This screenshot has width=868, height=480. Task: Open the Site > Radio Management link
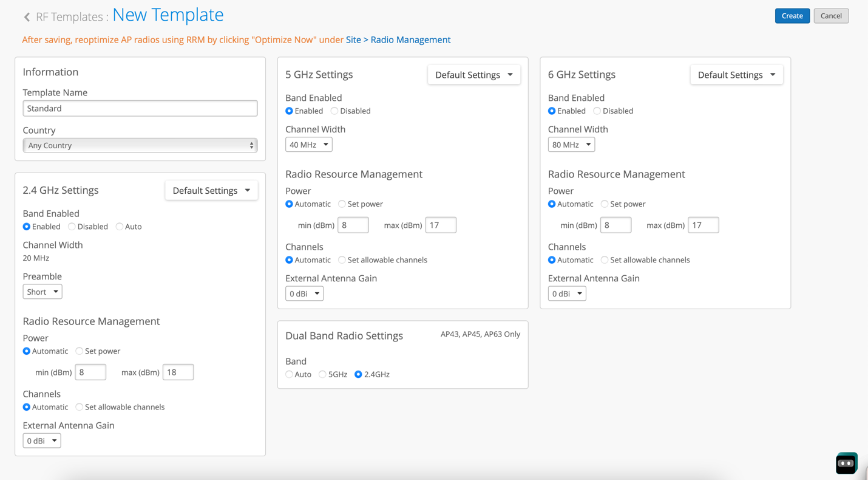coord(398,39)
